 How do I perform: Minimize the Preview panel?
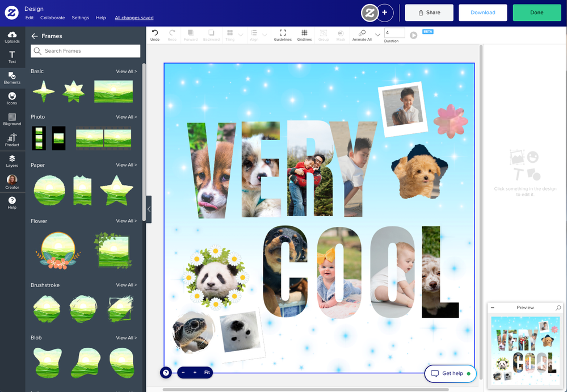[x=493, y=308]
